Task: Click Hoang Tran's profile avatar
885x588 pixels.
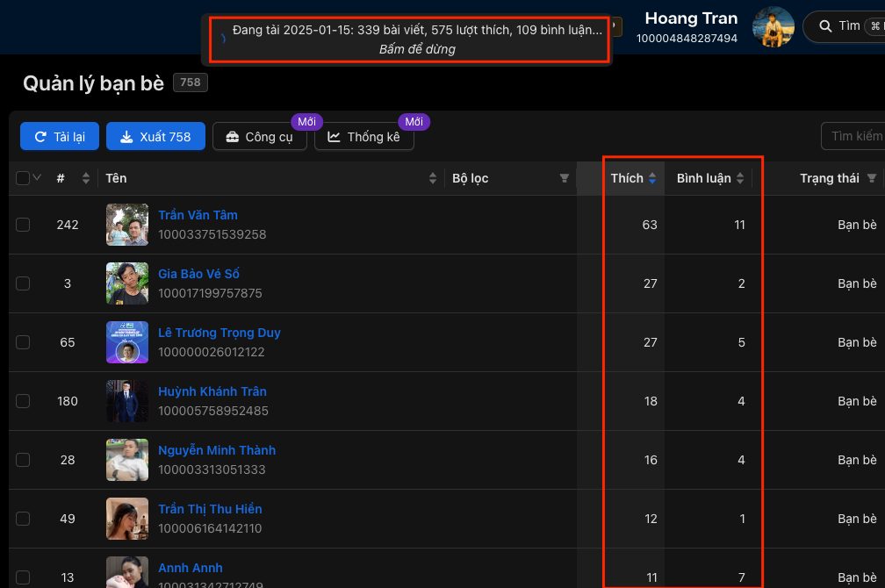Action: (x=773, y=26)
